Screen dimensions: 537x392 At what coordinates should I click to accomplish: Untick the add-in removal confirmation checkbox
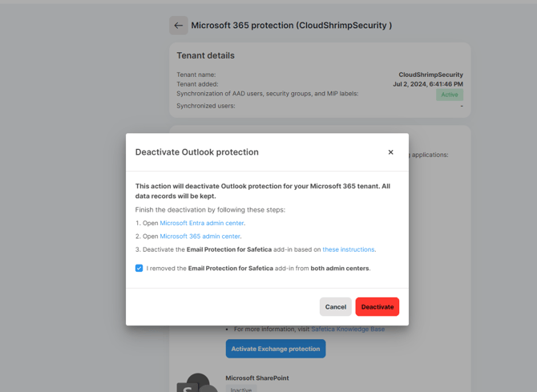(139, 269)
